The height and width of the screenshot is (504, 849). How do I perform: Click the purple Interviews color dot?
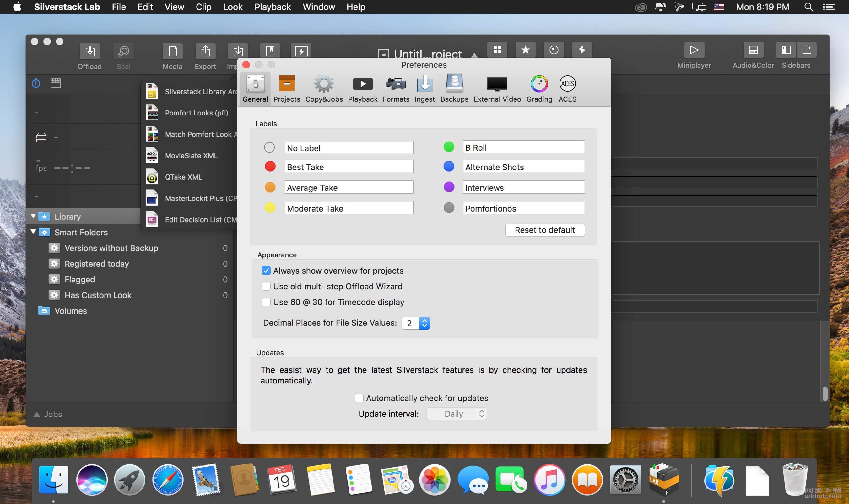tap(449, 187)
